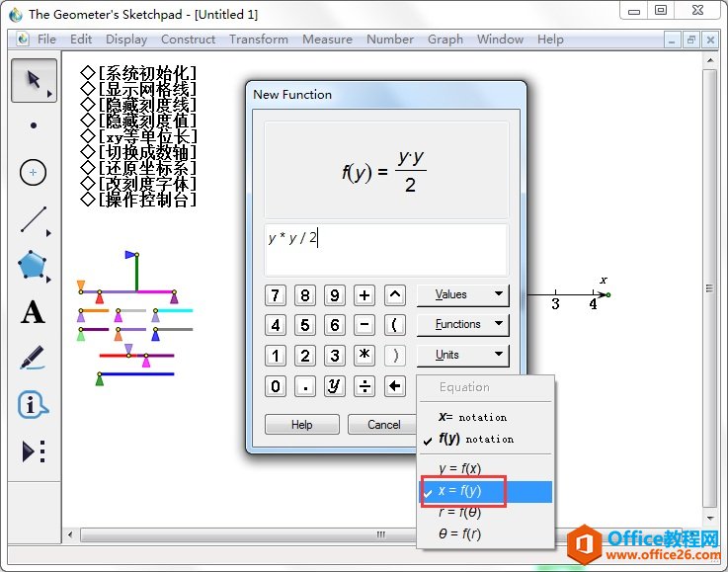Choose f(y) notation option

tap(486, 439)
